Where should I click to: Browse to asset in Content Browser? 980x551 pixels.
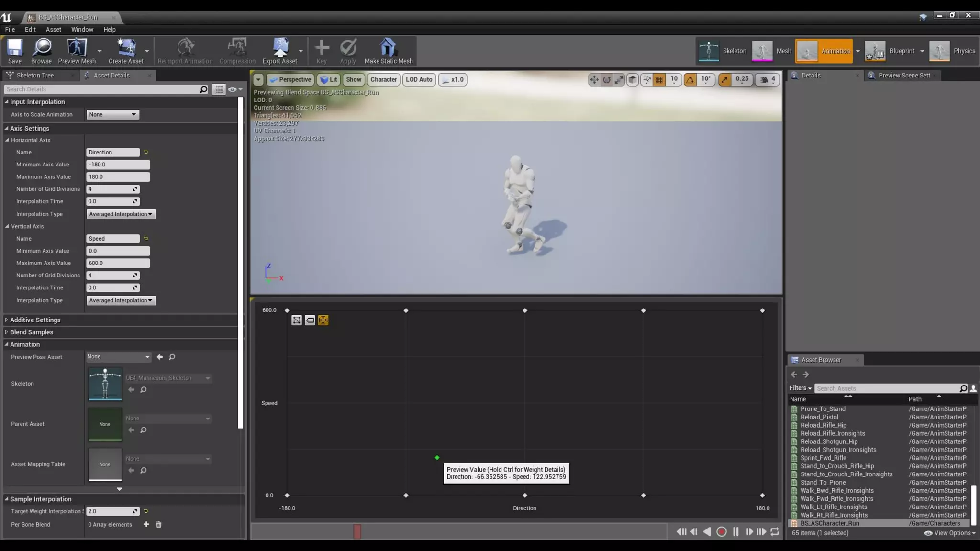(x=41, y=51)
